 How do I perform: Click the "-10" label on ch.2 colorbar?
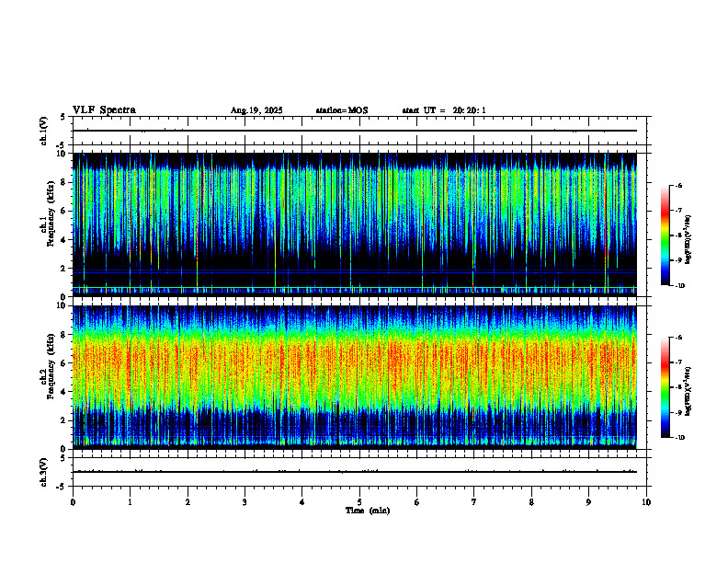(x=679, y=438)
